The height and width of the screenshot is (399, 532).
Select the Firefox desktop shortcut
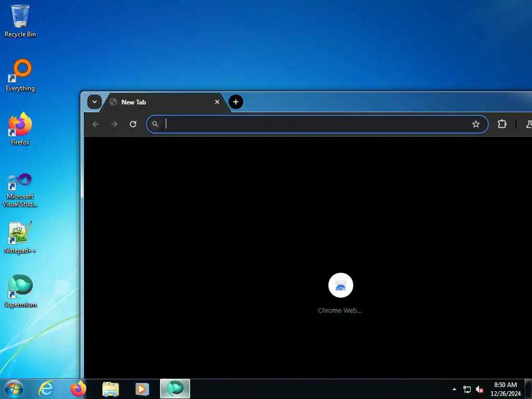(20, 129)
